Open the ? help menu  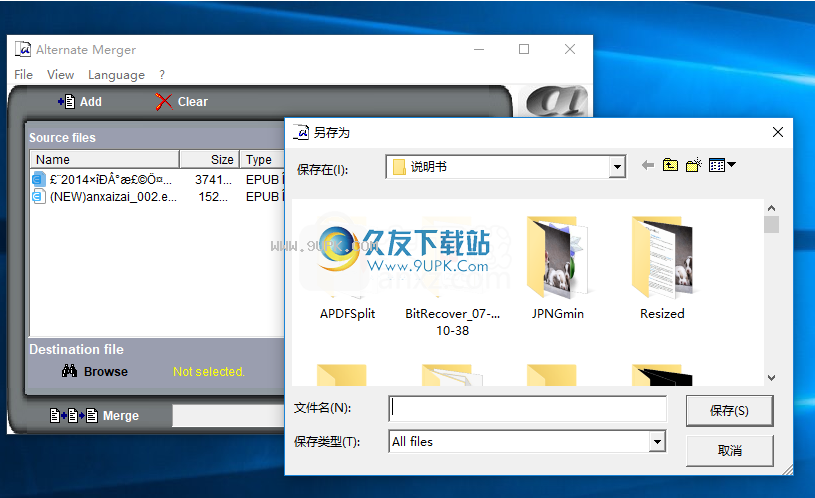pyautogui.click(x=162, y=74)
